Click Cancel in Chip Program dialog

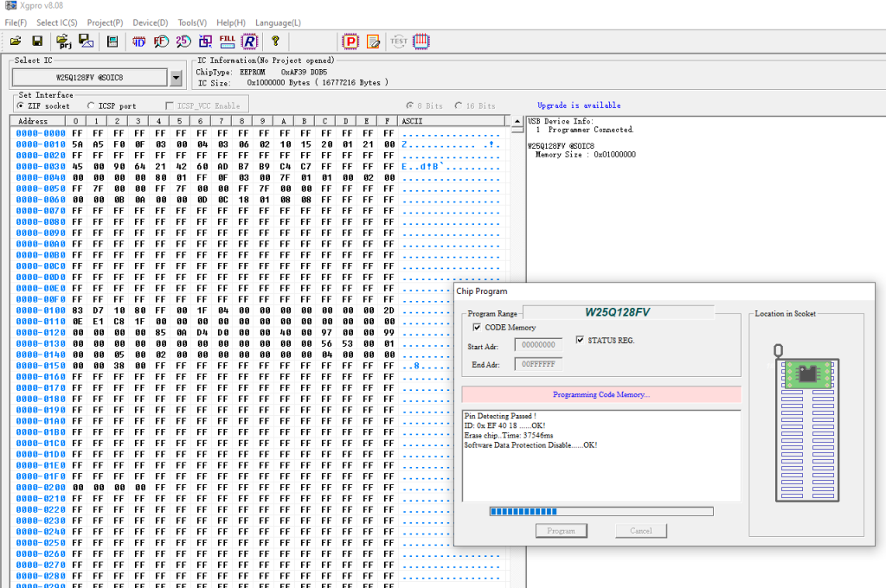tap(640, 531)
